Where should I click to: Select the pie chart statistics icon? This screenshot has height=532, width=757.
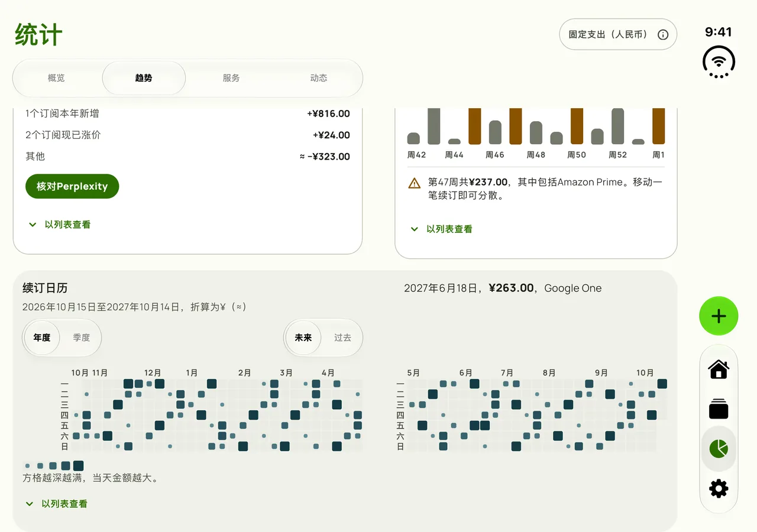(719, 449)
